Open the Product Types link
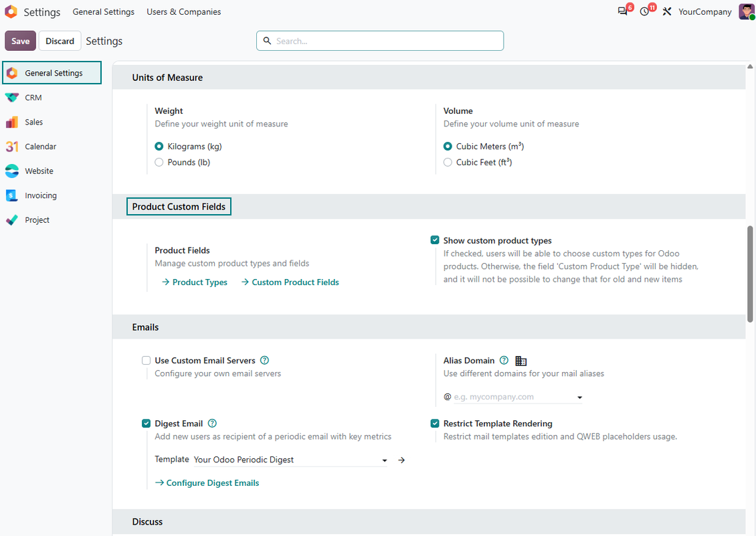Image resolution: width=756 pixels, height=536 pixels. 195,282
